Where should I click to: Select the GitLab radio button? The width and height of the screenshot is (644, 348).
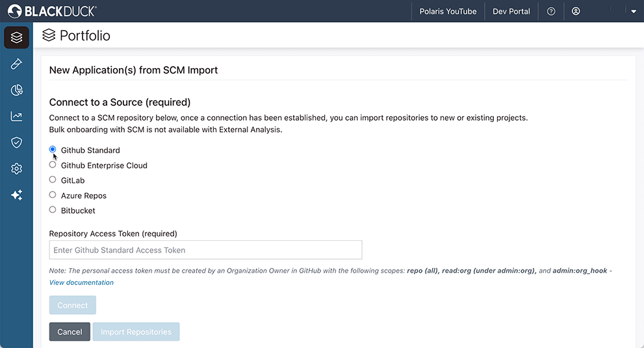(x=53, y=180)
